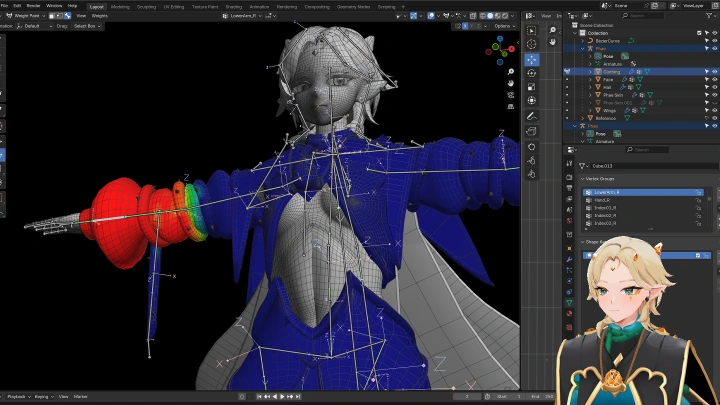Open the View Layer properties tab
The height and width of the screenshot is (405, 720).
[569, 199]
